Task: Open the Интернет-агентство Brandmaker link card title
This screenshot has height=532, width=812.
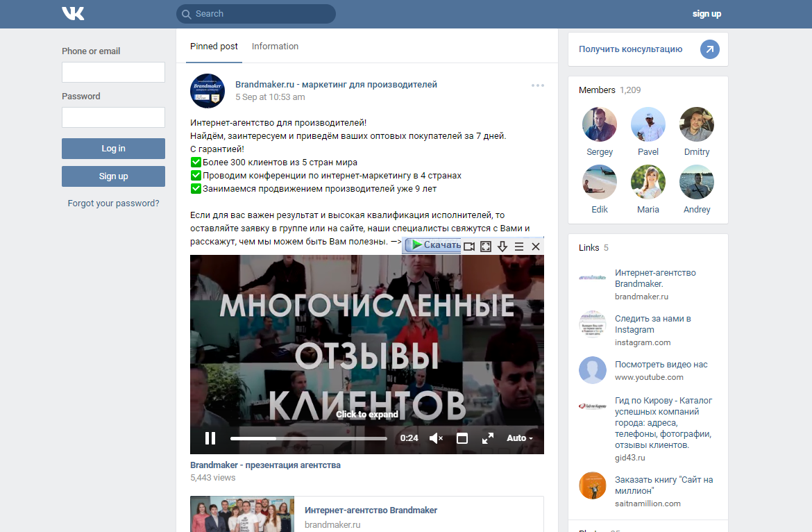Action: tap(371, 510)
